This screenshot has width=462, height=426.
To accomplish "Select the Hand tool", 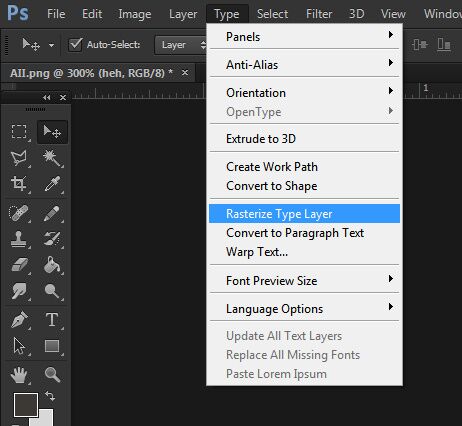I will click(19, 375).
